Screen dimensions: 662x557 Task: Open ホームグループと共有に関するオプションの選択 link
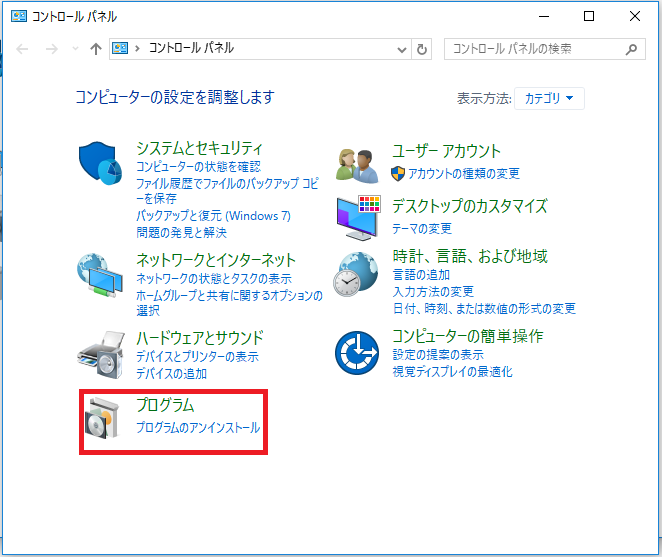229,303
